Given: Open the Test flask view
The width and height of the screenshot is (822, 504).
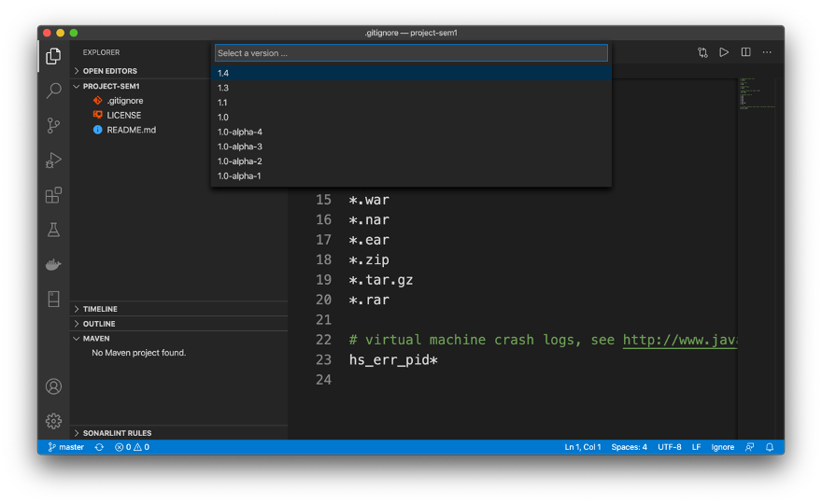Looking at the screenshot, I should (x=53, y=230).
